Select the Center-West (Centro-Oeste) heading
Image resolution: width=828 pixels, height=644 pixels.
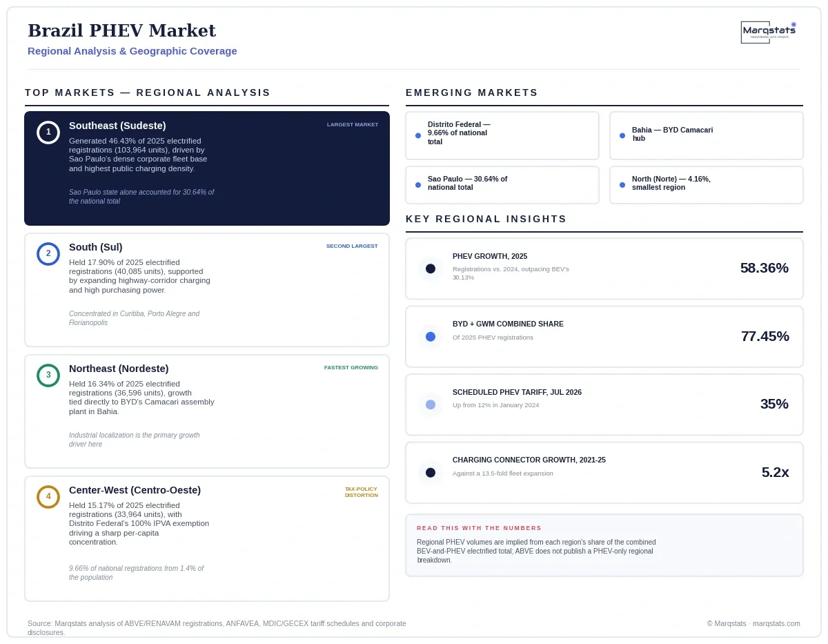click(x=135, y=490)
